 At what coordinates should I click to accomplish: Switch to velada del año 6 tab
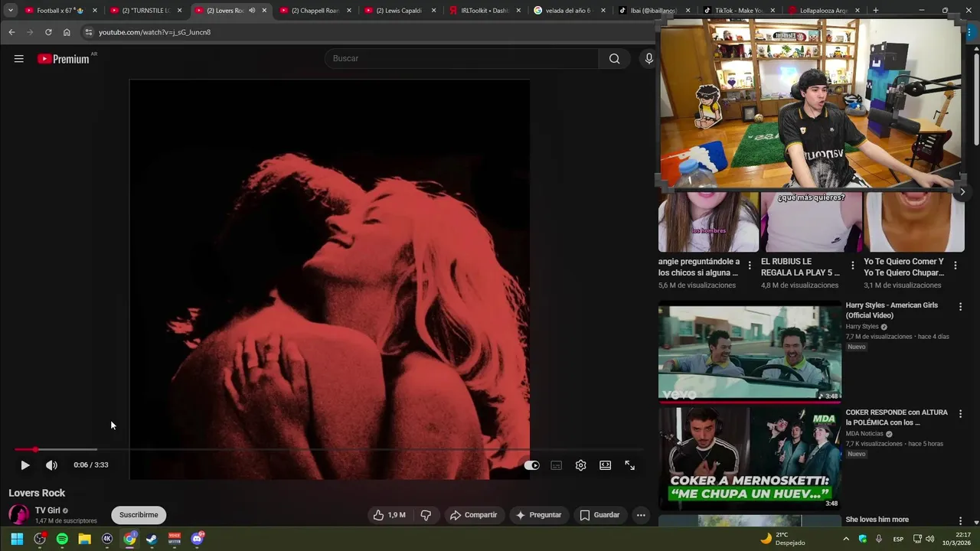568,11
